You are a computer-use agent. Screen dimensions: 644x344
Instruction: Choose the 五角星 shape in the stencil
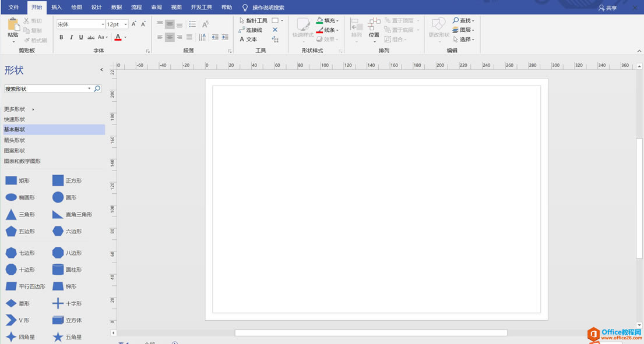(x=58, y=337)
